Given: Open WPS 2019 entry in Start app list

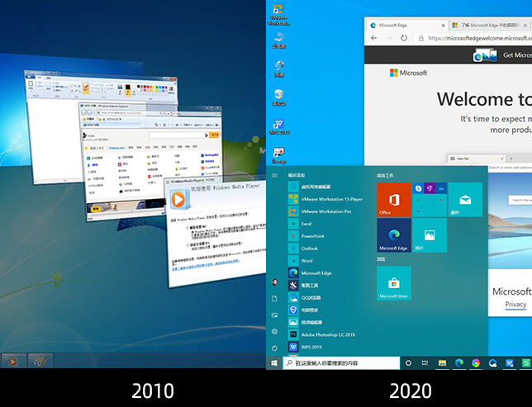Looking at the screenshot, I should [x=306, y=347].
